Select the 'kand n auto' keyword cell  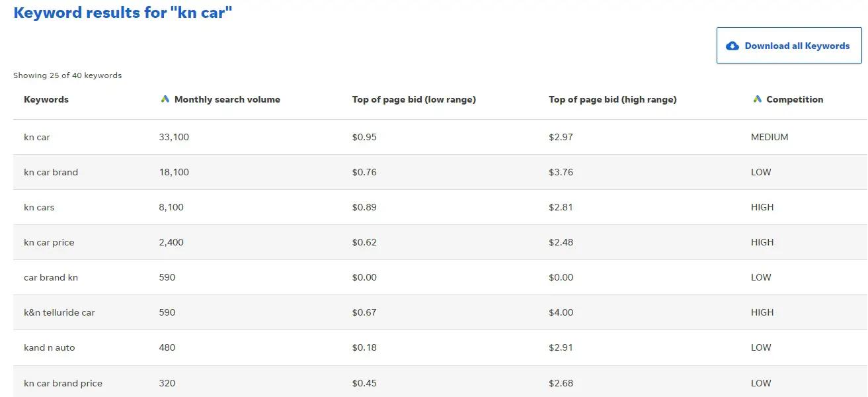point(50,347)
